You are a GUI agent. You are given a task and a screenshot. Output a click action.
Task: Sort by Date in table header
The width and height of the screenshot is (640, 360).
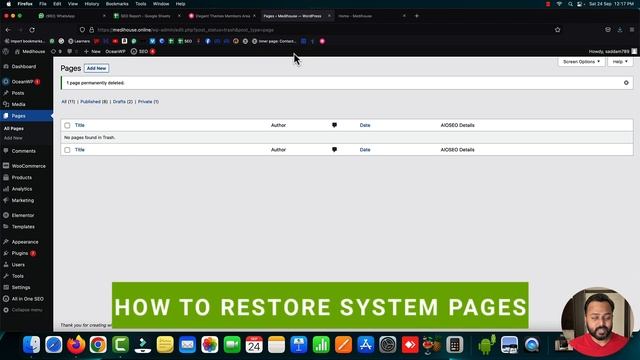[x=365, y=125]
